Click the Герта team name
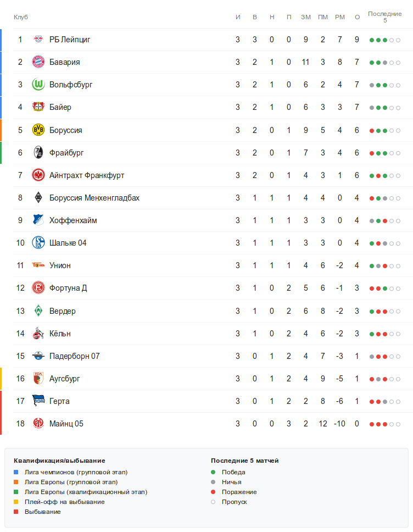This screenshot has height=532, width=413. coord(59,401)
